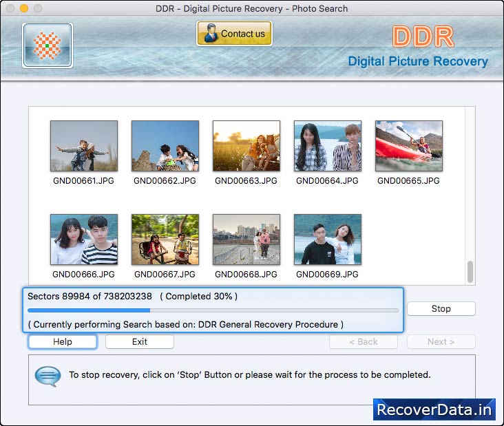Click the file name GND00667.JPG label
The width and height of the screenshot is (504, 426).
(165, 275)
